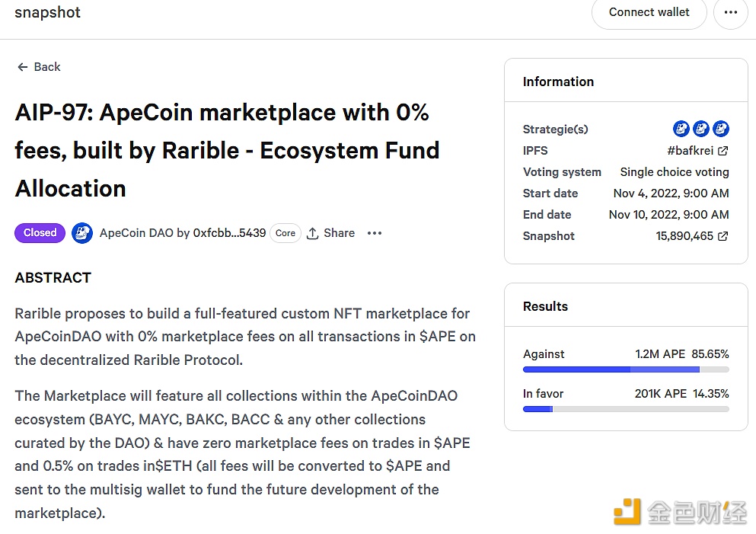Select the second strategy icon
Screen dimensions: 756x534
[x=701, y=129]
